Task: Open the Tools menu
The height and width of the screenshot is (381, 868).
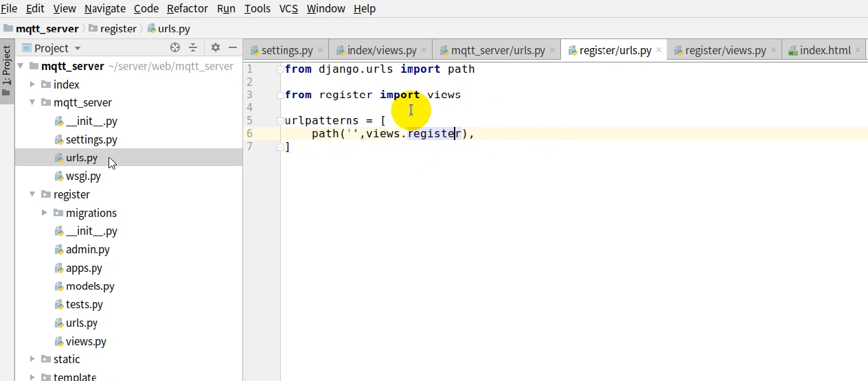Action: 258,8
